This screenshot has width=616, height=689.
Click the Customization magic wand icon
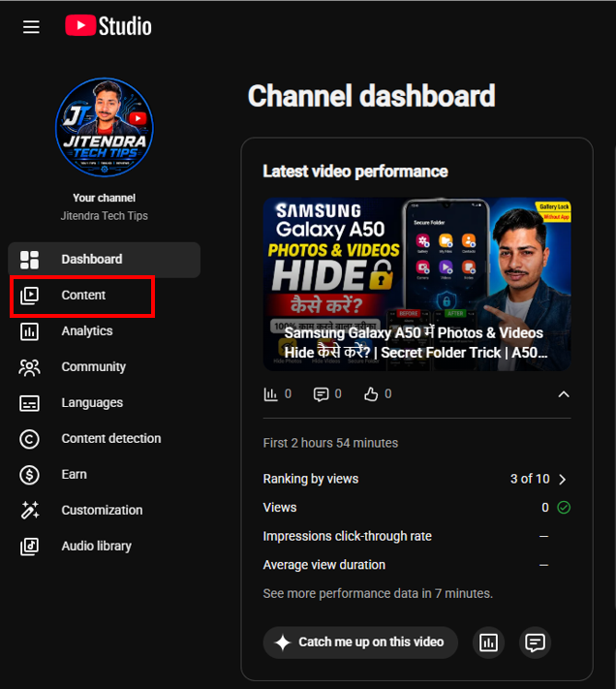(x=29, y=510)
